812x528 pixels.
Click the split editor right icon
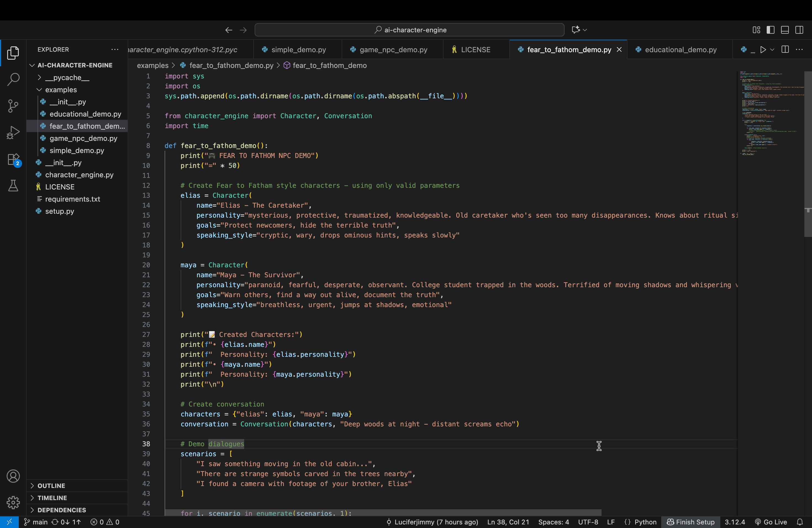coord(785,50)
